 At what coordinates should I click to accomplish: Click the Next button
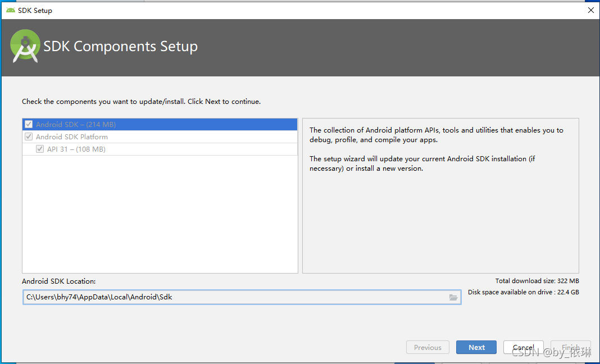tap(476, 347)
